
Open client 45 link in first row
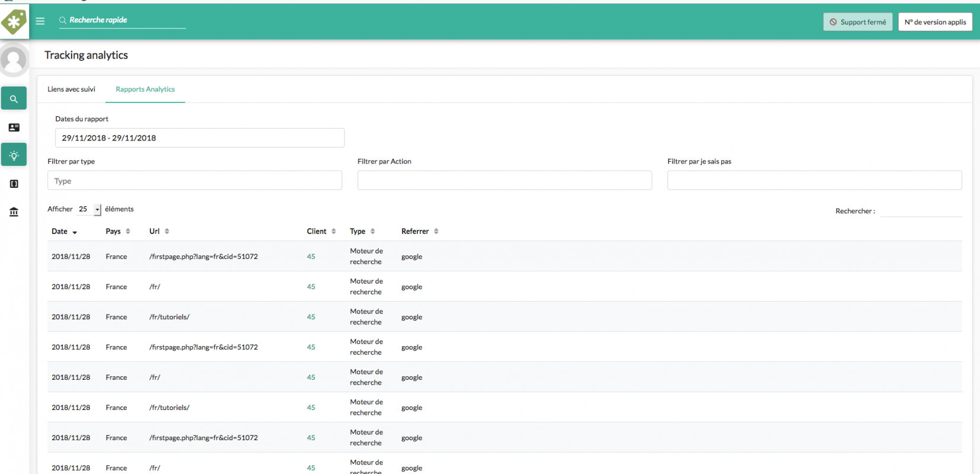[311, 257]
